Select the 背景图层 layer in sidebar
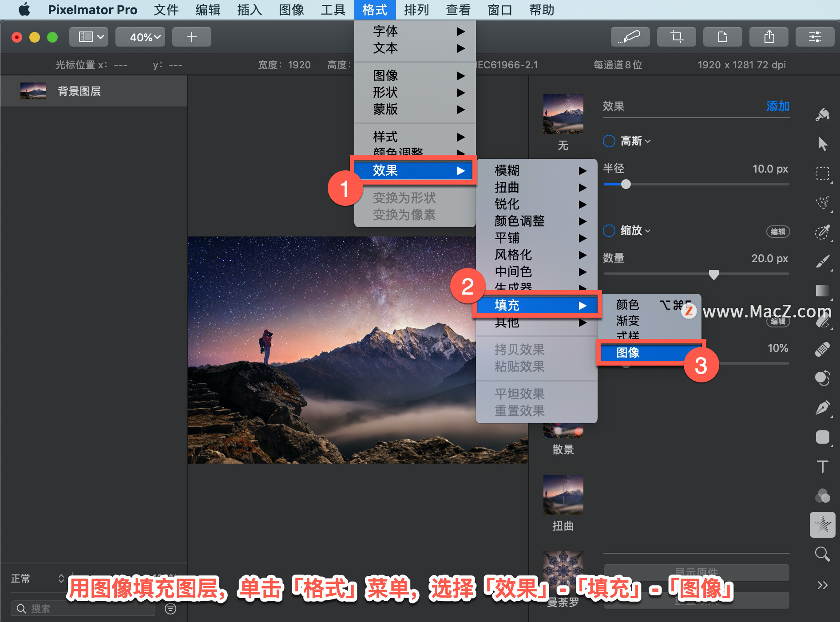The height and width of the screenshot is (622, 840). [94, 91]
